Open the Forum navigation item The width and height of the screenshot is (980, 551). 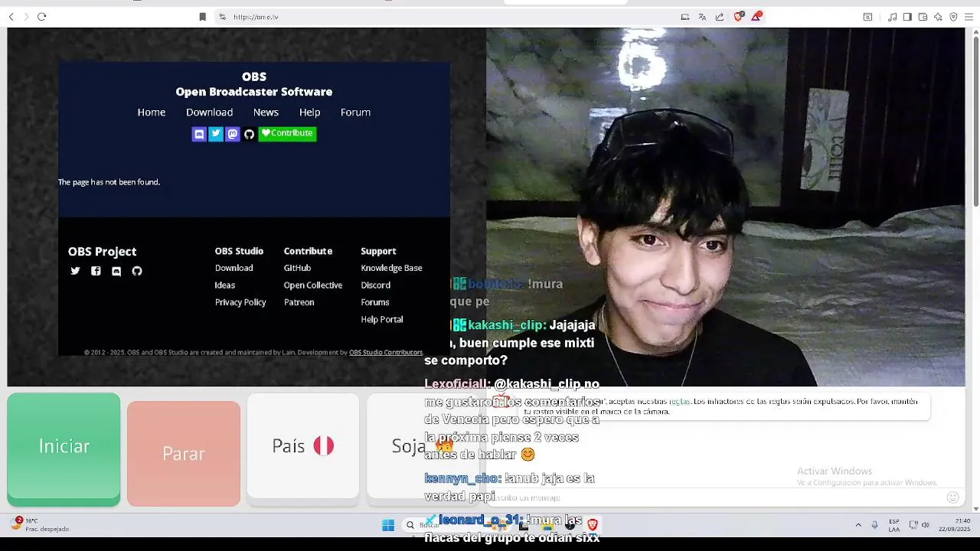(355, 112)
